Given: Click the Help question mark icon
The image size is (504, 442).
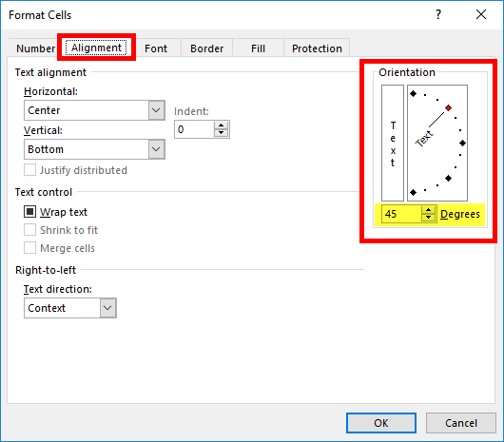Looking at the screenshot, I should [x=438, y=14].
